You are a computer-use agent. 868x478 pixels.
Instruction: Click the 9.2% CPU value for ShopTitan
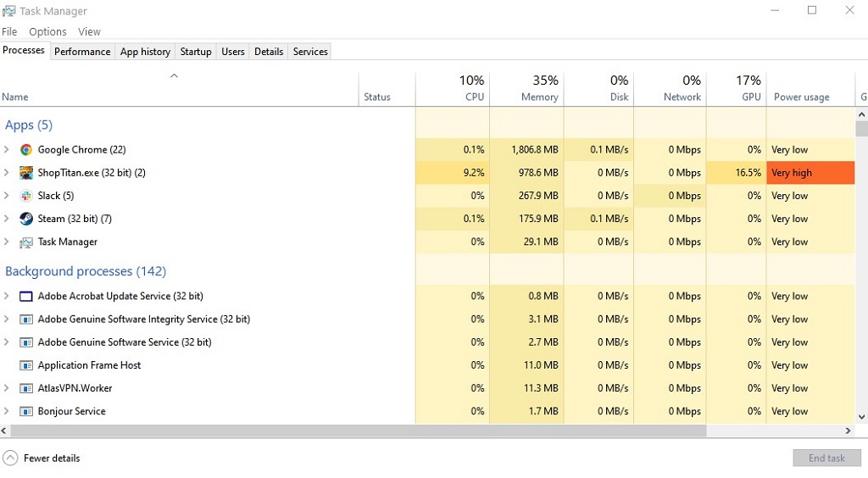pos(474,173)
